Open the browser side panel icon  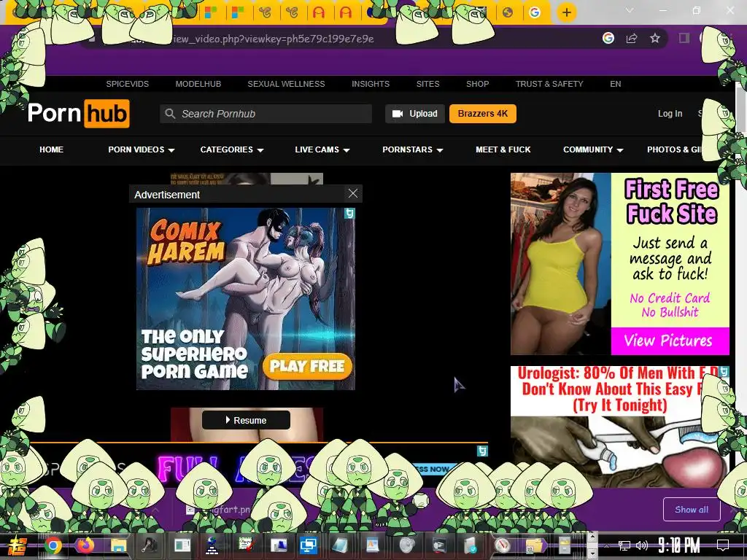click(x=684, y=38)
